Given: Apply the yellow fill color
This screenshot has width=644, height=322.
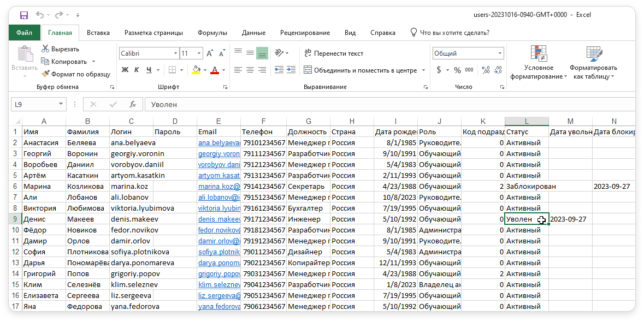Looking at the screenshot, I should [196, 70].
